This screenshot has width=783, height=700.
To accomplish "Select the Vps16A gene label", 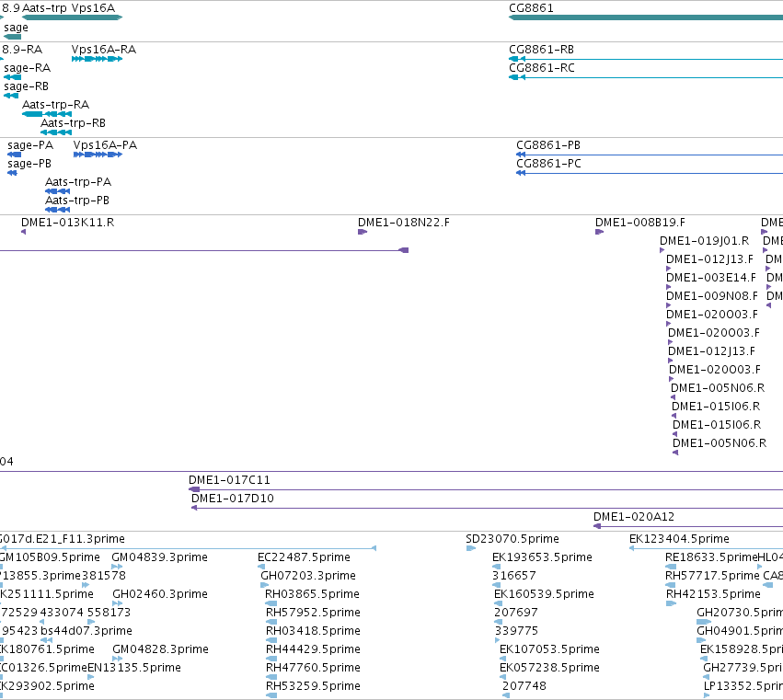I will coord(93,8).
